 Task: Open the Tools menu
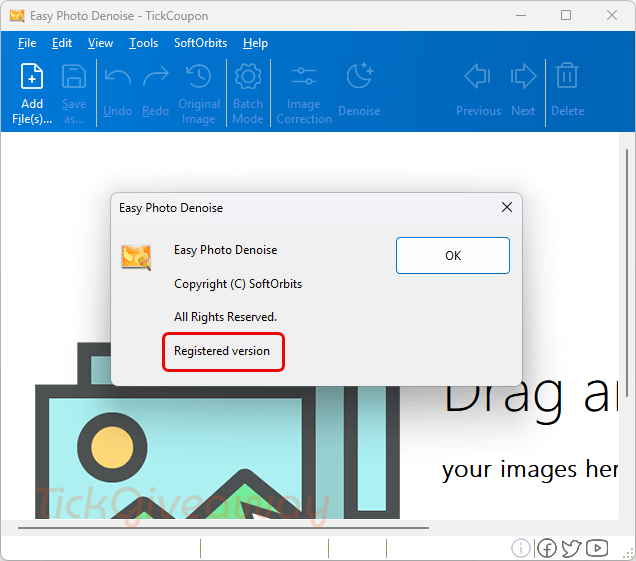click(x=143, y=43)
